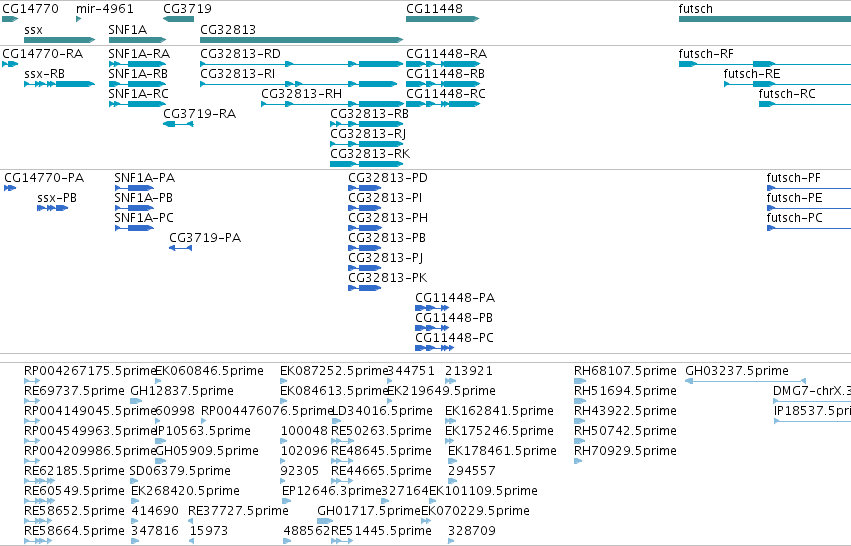851x546 pixels.
Task: Click the ssx-RB transcript label
Action: pyautogui.click(x=45, y=74)
